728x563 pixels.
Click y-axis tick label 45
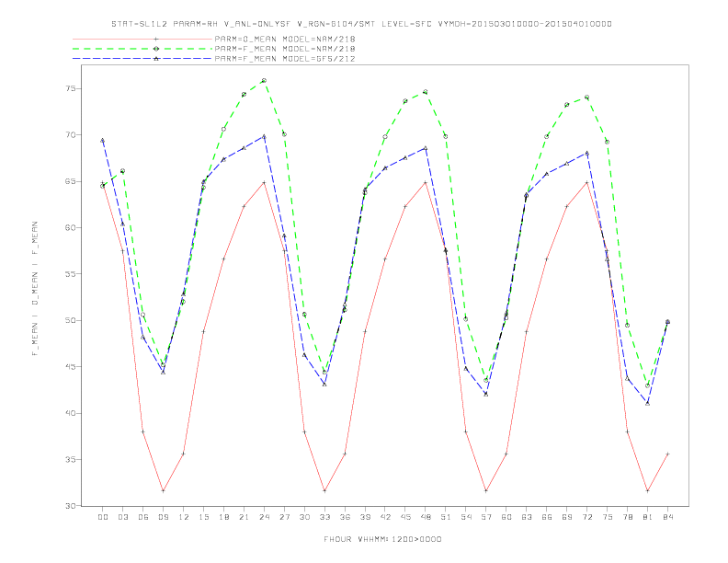pos(71,367)
